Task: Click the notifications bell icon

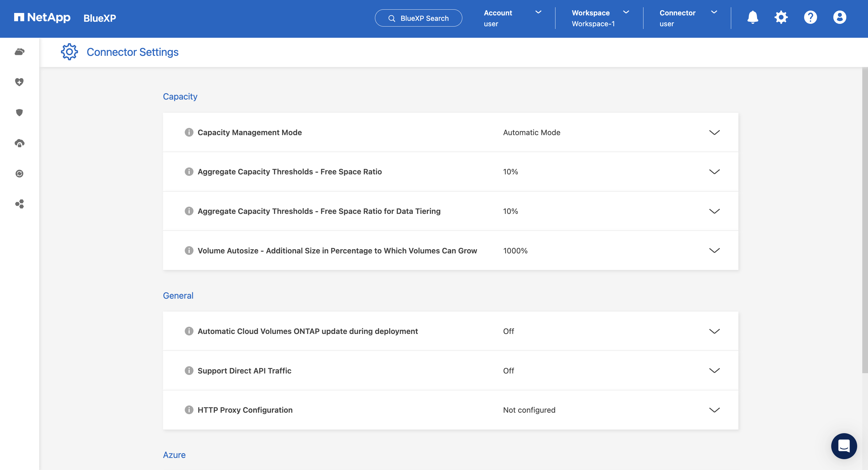Action: click(x=753, y=17)
